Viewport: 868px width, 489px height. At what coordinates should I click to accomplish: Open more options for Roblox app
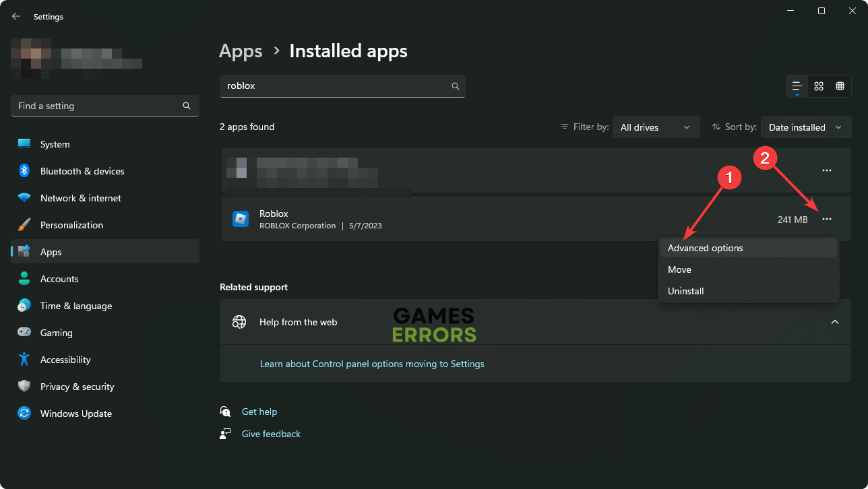pyautogui.click(x=827, y=219)
